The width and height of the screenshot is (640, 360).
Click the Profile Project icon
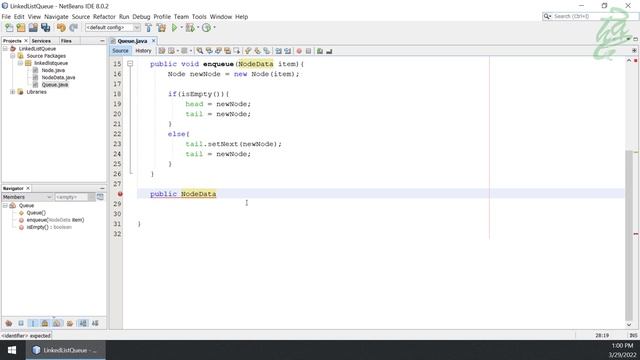point(207,27)
